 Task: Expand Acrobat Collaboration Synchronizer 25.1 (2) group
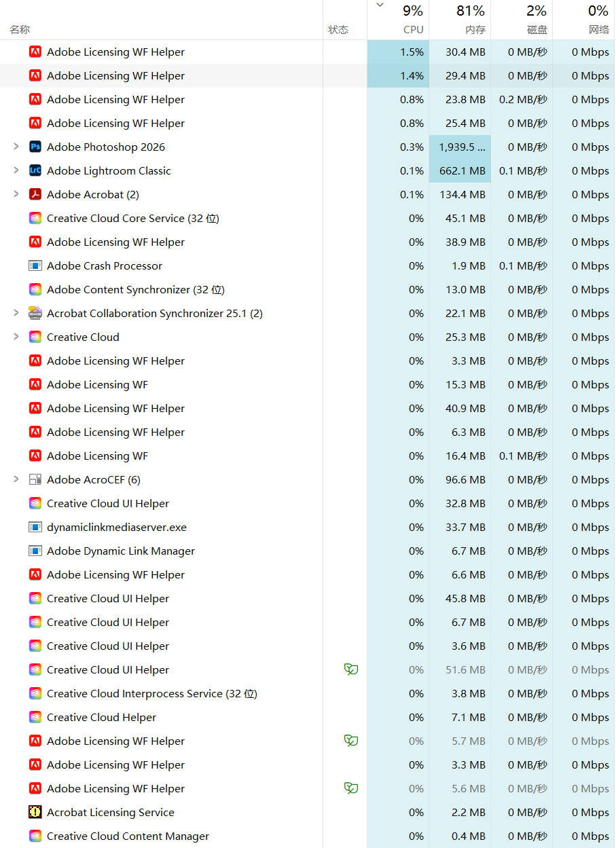[x=16, y=313]
